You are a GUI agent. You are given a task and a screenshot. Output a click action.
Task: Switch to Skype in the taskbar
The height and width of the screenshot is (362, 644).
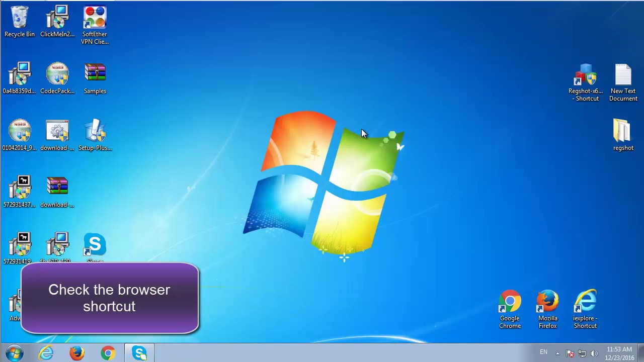click(x=139, y=353)
